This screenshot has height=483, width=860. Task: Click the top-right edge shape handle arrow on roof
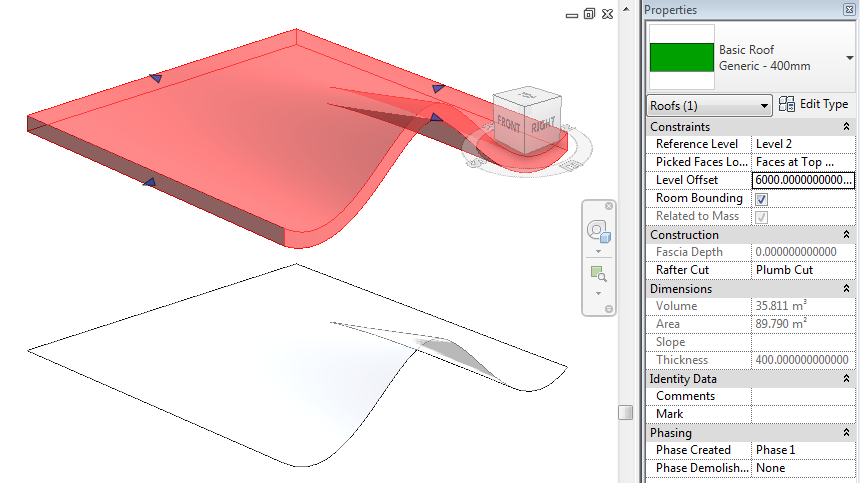[x=438, y=88]
